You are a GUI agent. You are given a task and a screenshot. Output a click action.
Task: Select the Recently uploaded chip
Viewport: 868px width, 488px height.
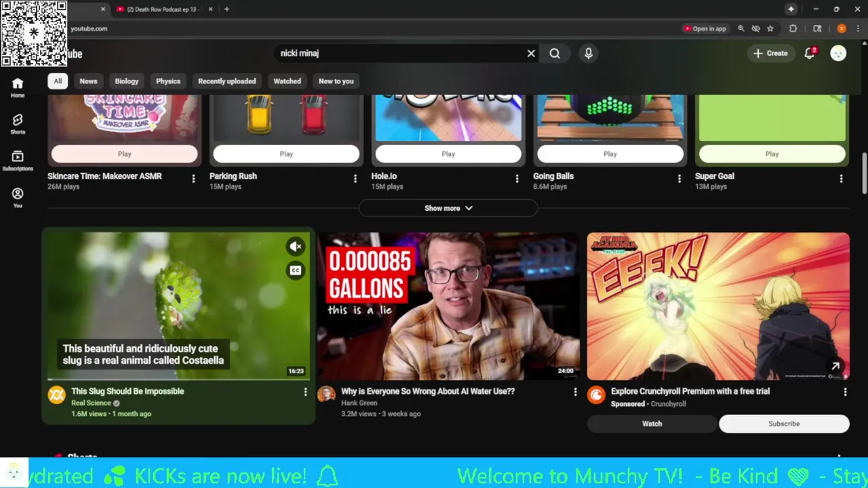[226, 81]
